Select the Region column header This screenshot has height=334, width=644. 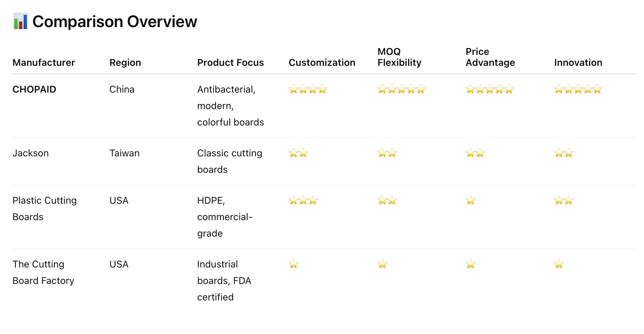pos(125,62)
